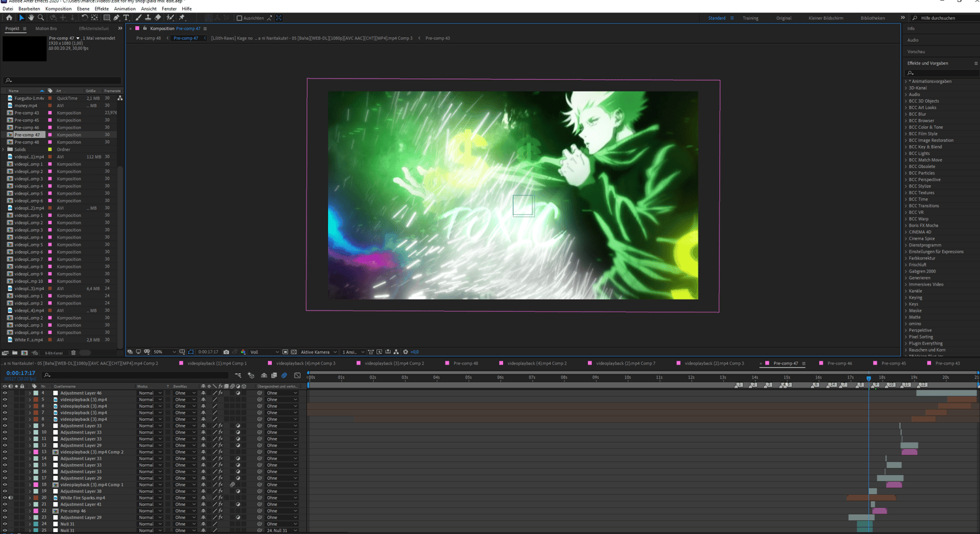Select the Home icon in the toolbar
The width and height of the screenshot is (980, 534).
point(9,18)
